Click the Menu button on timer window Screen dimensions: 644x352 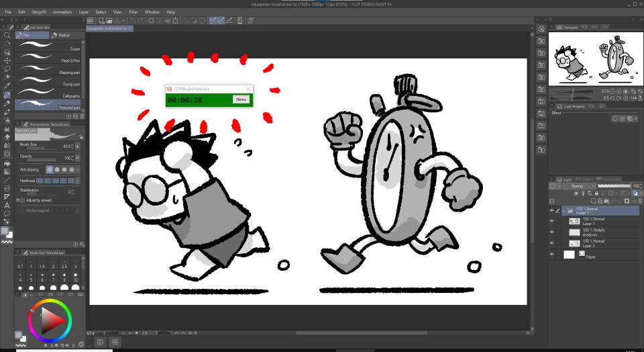(x=240, y=99)
